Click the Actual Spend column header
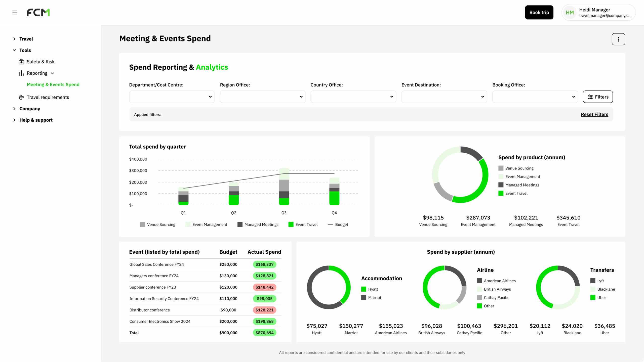Screen dimensions: 644x362 point(264,252)
